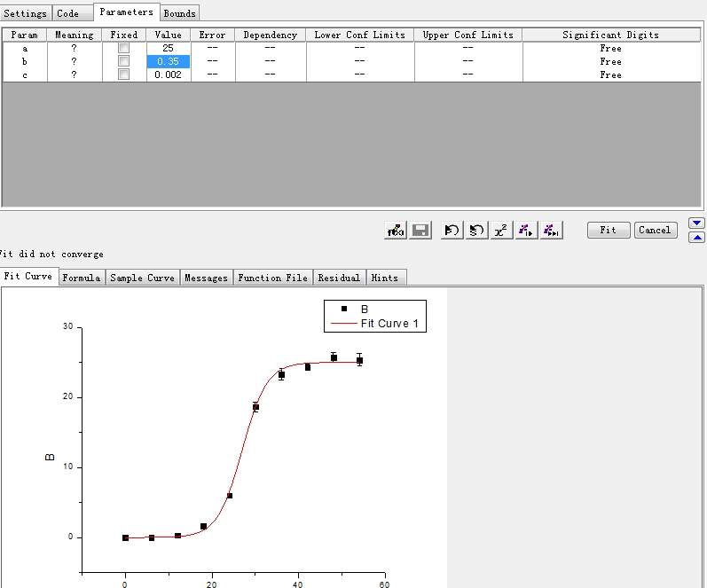Click the B axis label on the plot
This screenshot has width=707, height=588.
(x=50, y=457)
